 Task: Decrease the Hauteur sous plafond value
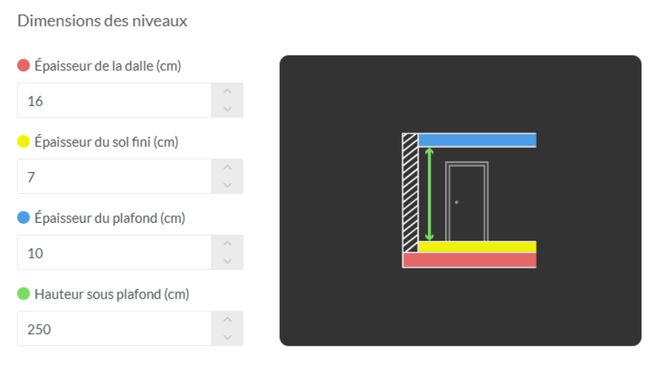click(x=227, y=337)
